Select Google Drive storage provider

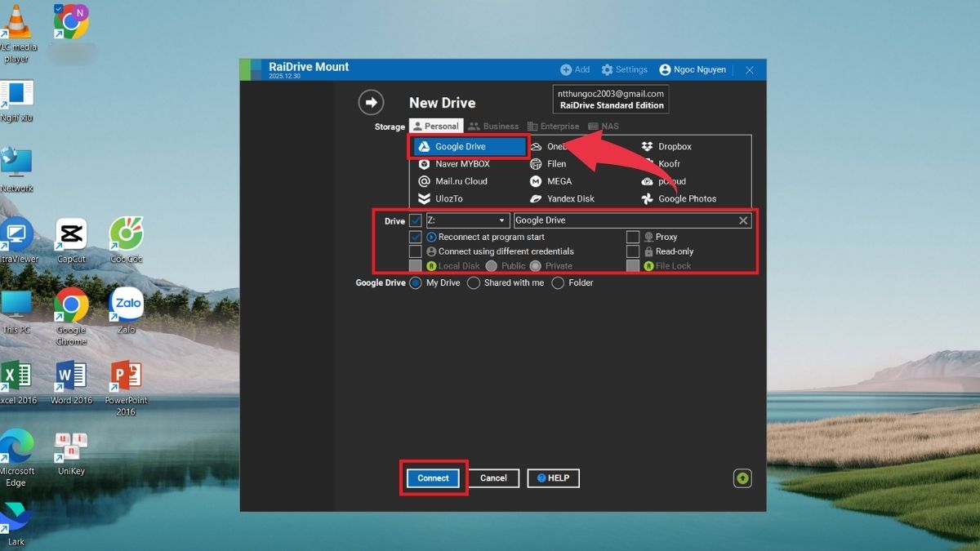(x=470, y=147)
